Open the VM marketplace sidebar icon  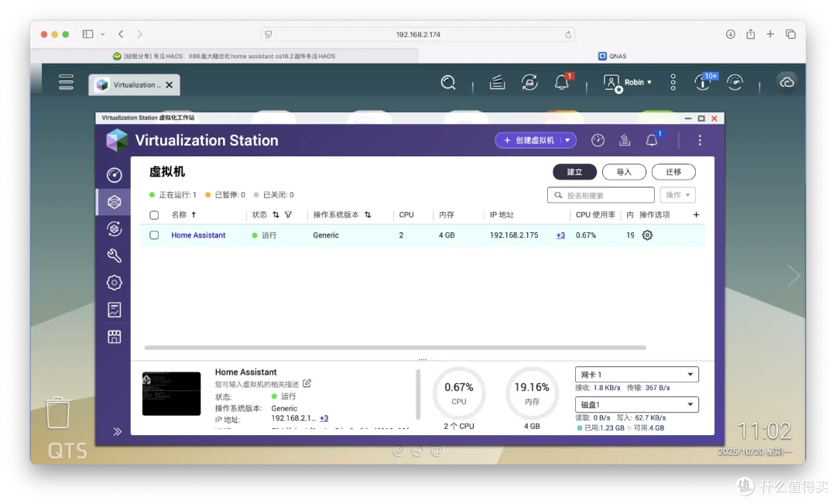pos(114,337)
